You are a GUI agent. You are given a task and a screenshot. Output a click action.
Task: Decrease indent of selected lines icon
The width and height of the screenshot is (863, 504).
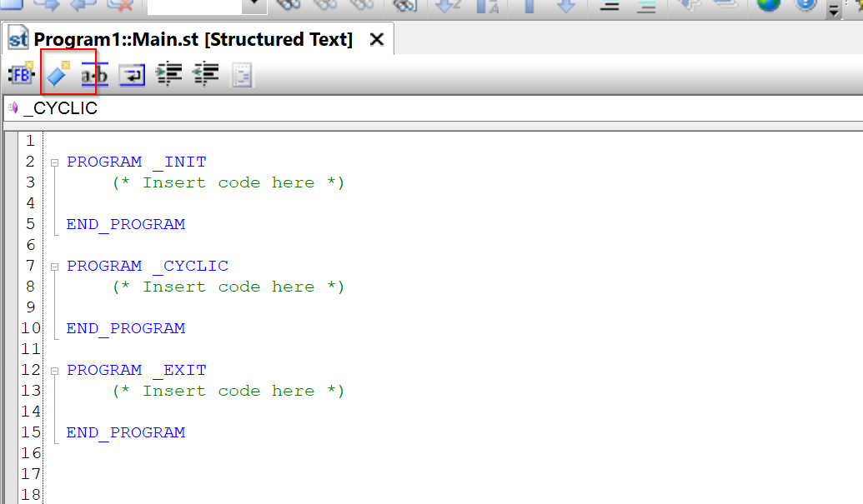click(x=206, y=74)
